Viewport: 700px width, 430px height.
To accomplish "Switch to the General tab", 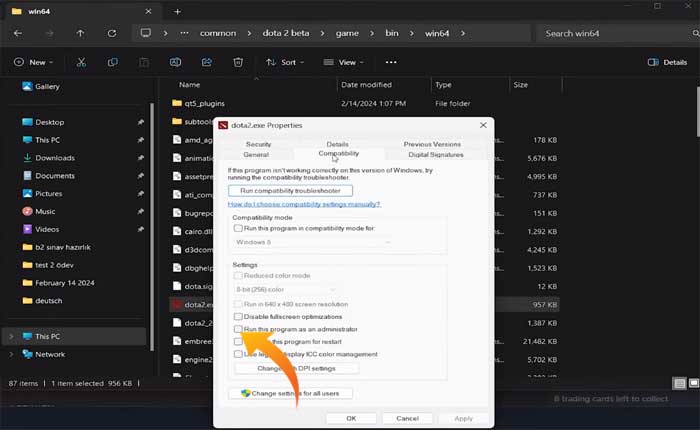I will [256, 154].
